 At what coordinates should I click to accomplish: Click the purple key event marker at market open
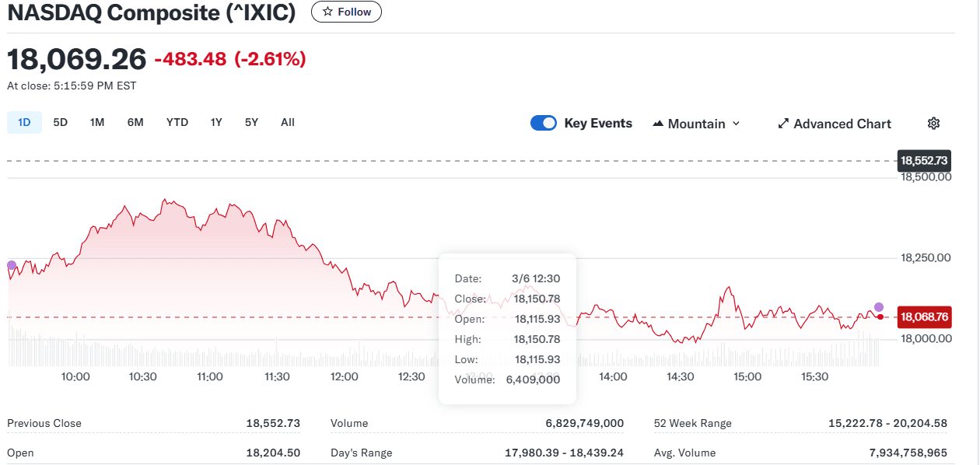[x=12, y=265]
